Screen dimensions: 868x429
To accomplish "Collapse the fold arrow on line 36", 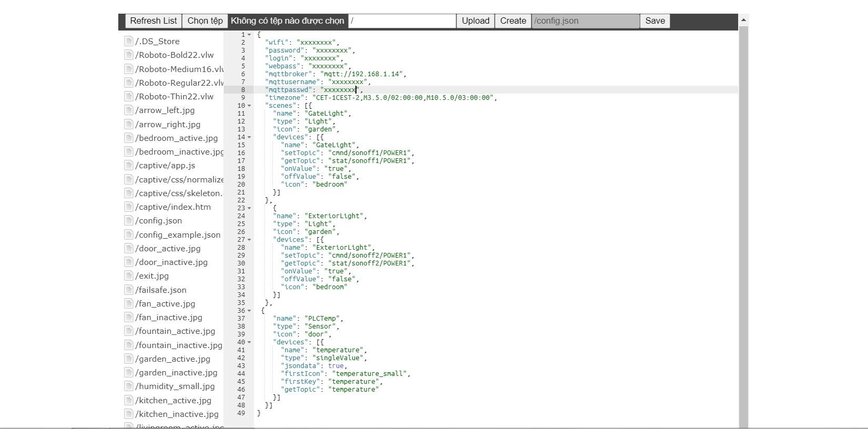I will [249, 311].
